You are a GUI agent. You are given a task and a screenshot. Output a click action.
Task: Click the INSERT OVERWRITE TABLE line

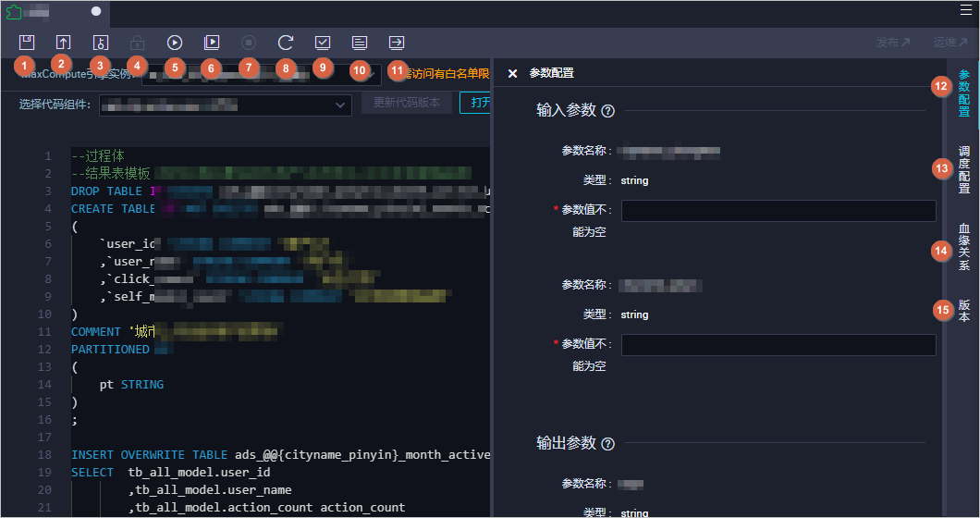tap(280, 455)
